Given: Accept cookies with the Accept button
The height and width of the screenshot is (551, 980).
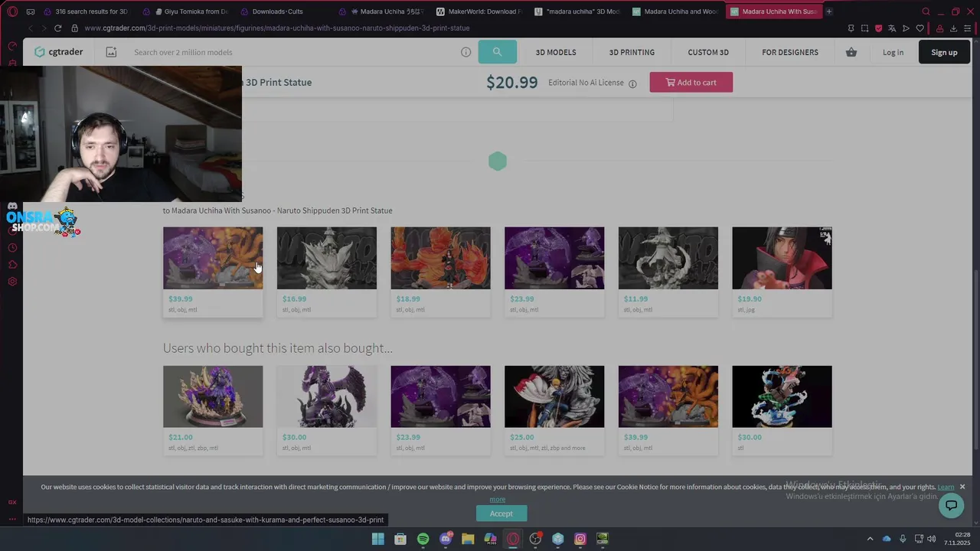Looking at the screenshot, I should point(501,514).
